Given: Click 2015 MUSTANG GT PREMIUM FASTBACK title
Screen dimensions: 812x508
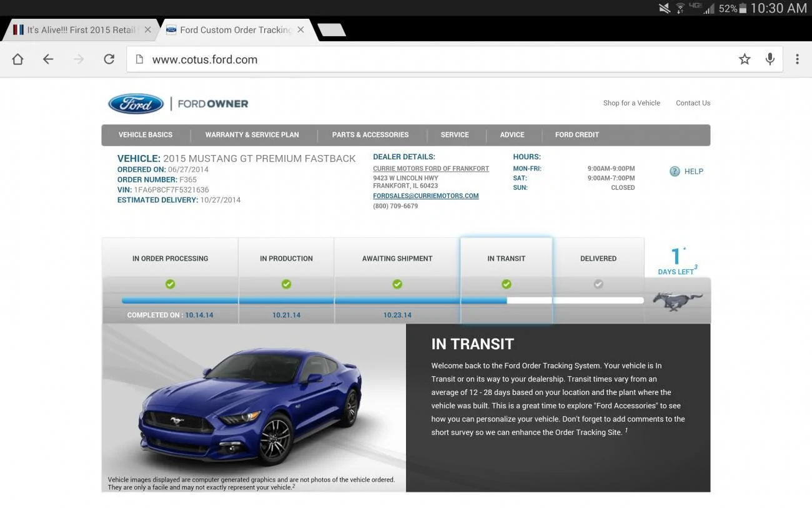Looking at the screenshot, I should 259,159.
